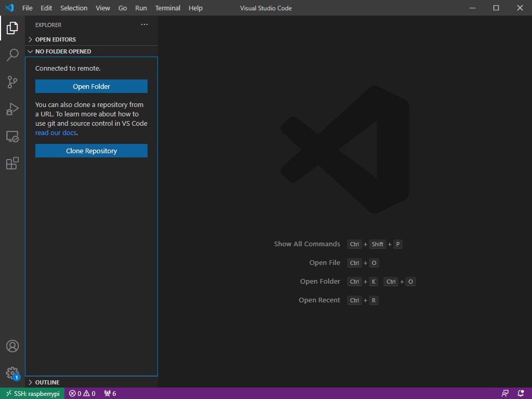This screenshot has width=532, height=399.
Task: Maximize the Visual Studio Code window
Action: 496,8
